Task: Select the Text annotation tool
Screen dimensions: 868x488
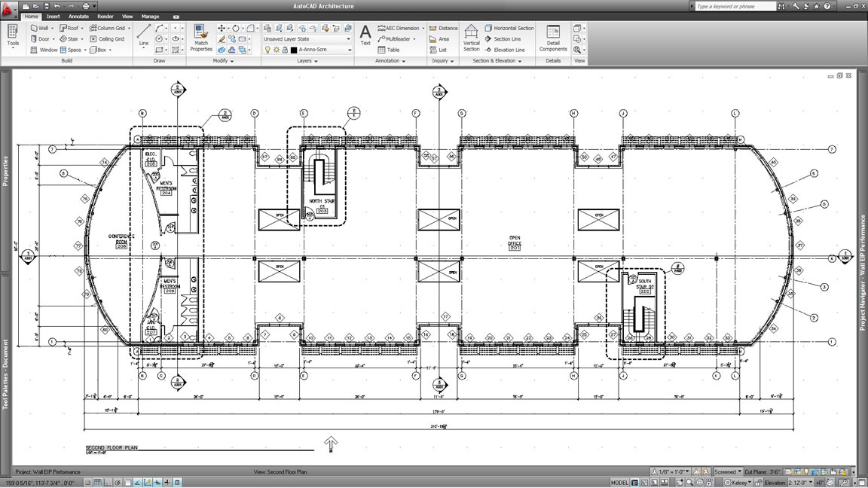Action: pyautogui.click(x=365, y=35)
